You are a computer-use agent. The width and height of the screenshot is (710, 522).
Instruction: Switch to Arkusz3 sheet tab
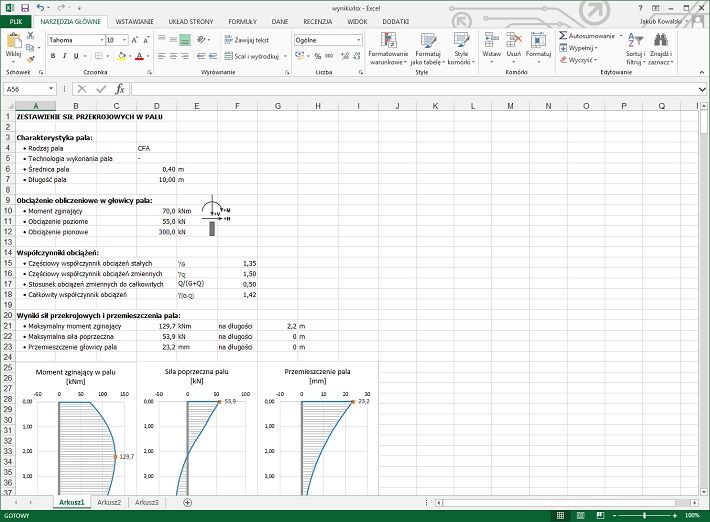pyautogui.click(x=147, y=502)
